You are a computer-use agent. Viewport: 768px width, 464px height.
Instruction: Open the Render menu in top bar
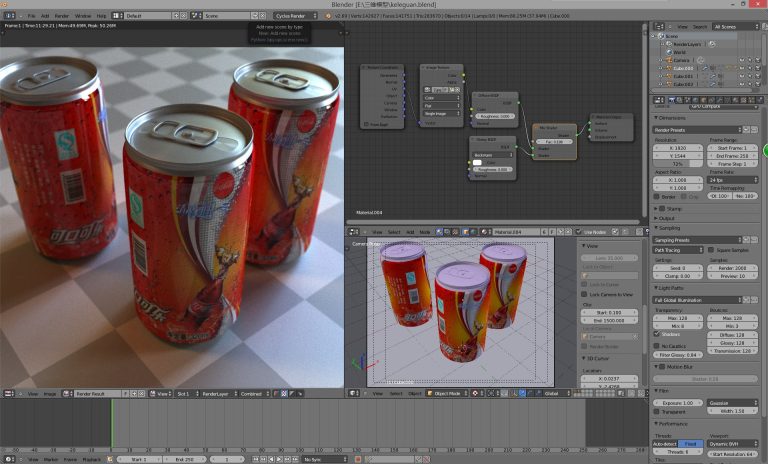(x=62, y=16)
